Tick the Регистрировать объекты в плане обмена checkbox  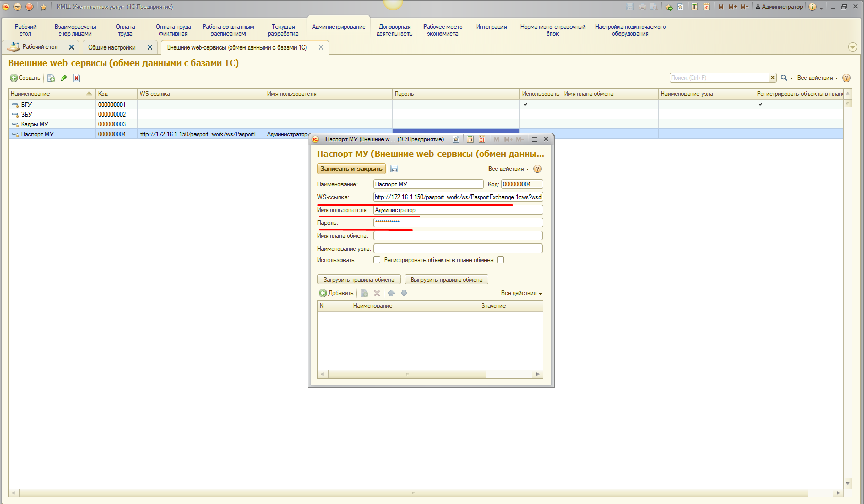pos(500,260)
